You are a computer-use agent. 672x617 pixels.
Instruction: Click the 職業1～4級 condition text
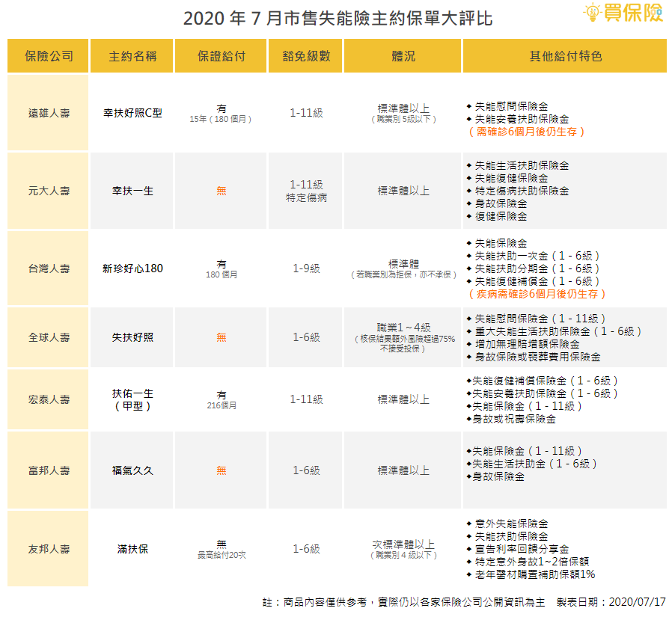pyautogui.click(x=403, y=328)
